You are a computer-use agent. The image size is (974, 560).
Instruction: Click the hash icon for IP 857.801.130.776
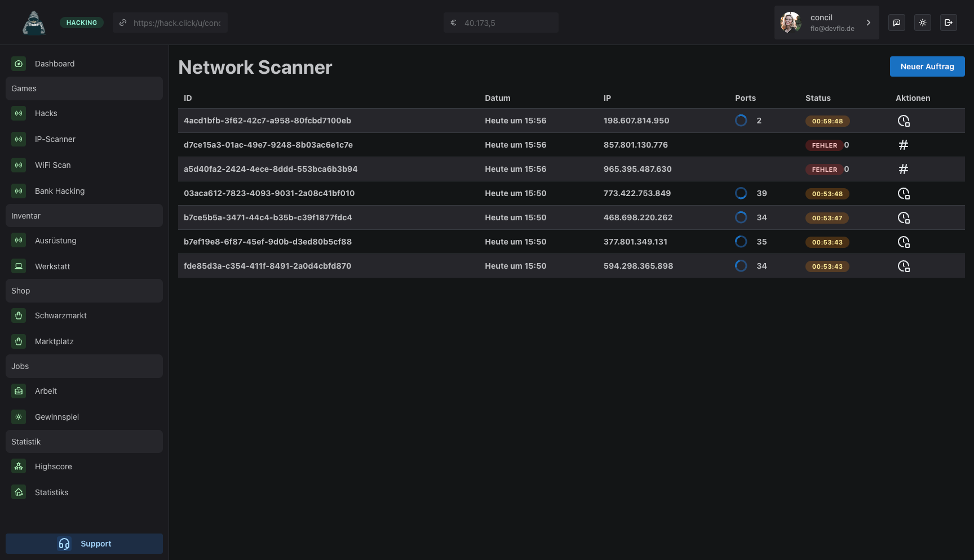pos(904,145)
